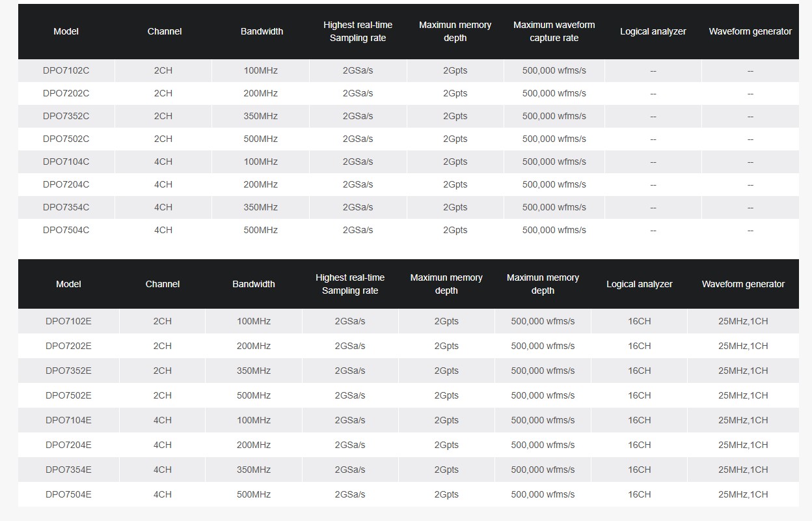Select the DPO7504C model entry
The width and height of the screenshot is (812, 521).
66,230
